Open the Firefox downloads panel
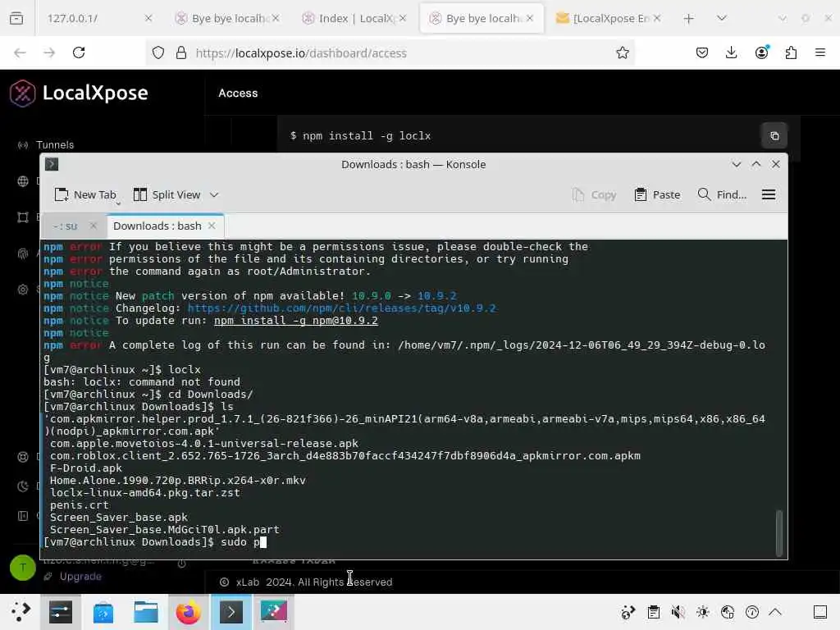The image size is (840, 630). click(x=731, y=52)
